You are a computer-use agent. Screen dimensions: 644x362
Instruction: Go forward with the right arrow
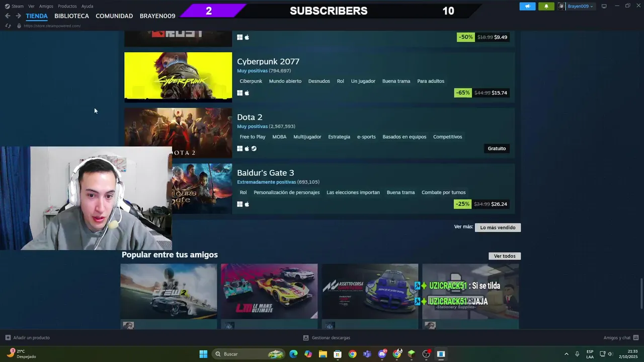18,16
